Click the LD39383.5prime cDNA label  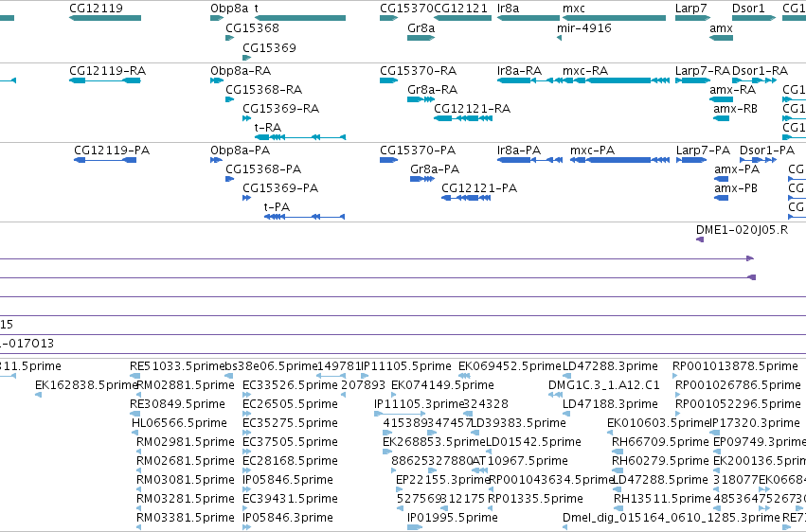click(519, 422)
